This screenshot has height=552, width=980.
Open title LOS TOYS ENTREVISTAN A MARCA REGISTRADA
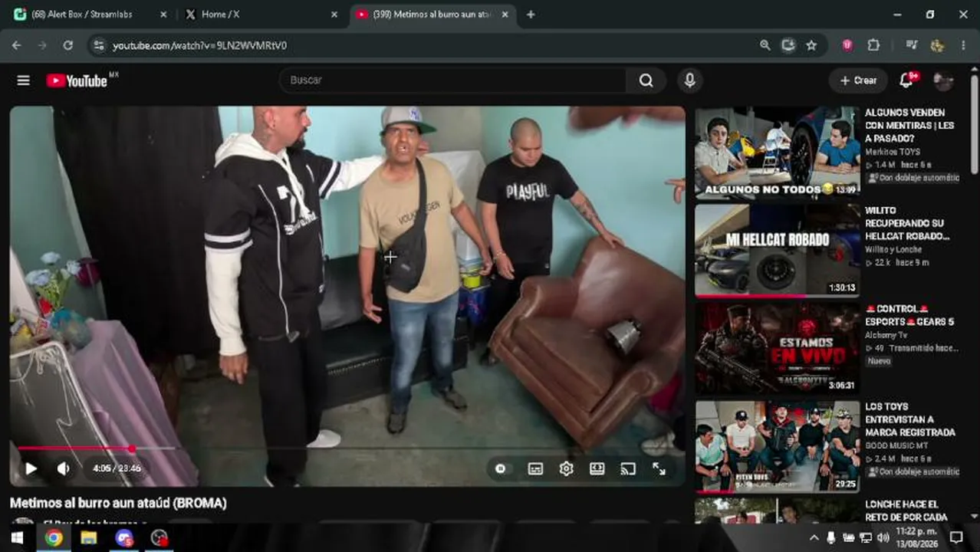(910, 419)
